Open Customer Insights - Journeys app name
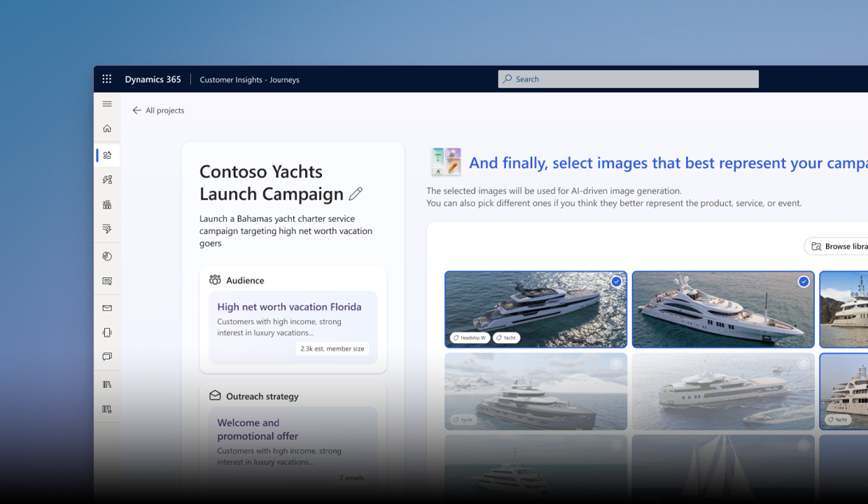The width and height of the screenshot is (868, 504). tap(249, 80)
